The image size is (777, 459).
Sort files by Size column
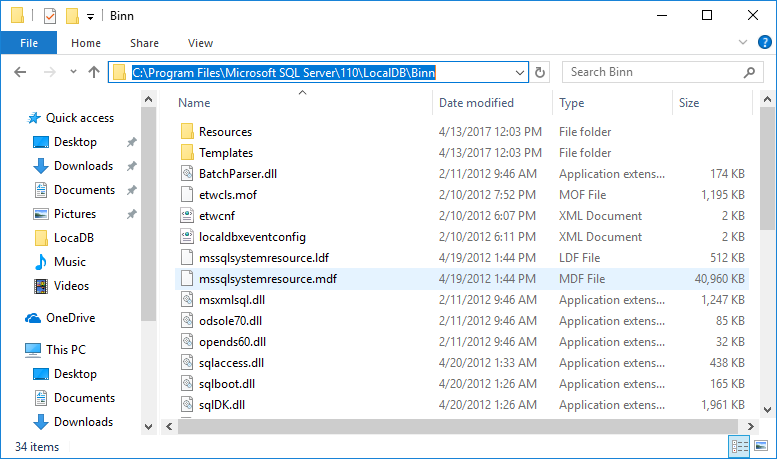[689, 103]
